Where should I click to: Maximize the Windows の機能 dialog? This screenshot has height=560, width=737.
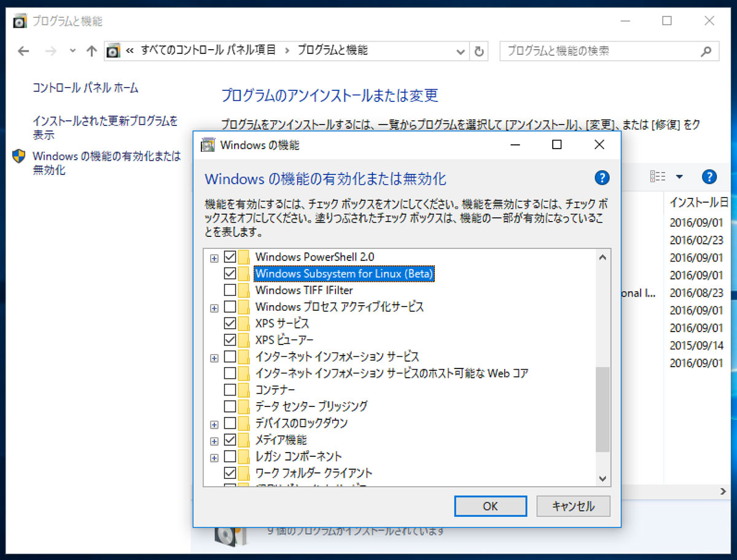[x=556, y=145]
